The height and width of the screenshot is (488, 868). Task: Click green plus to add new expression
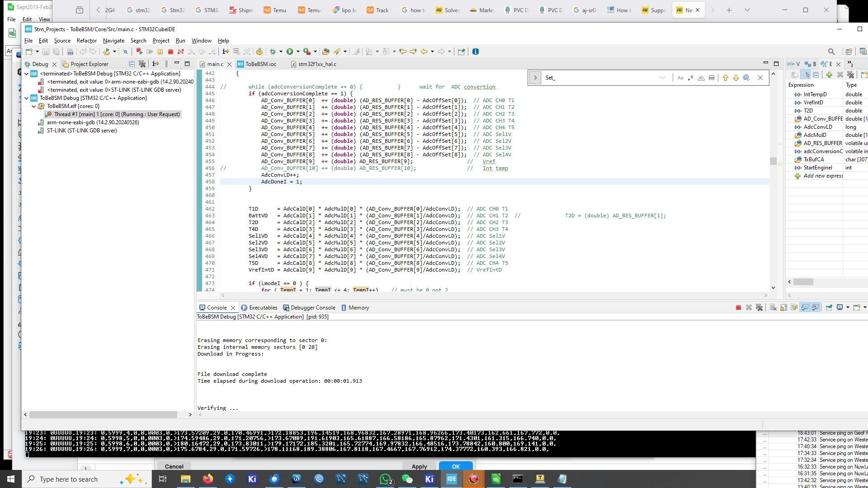(829, 75)
